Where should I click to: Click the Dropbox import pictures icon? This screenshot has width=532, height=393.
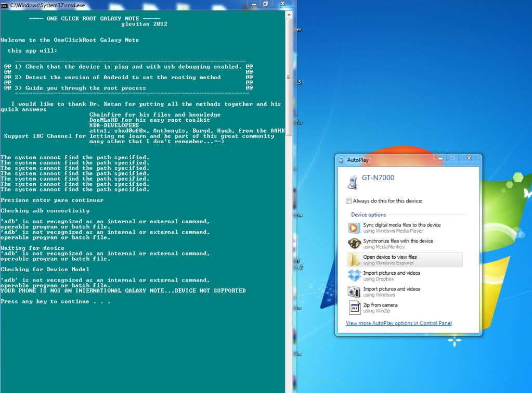coord(354,275)
